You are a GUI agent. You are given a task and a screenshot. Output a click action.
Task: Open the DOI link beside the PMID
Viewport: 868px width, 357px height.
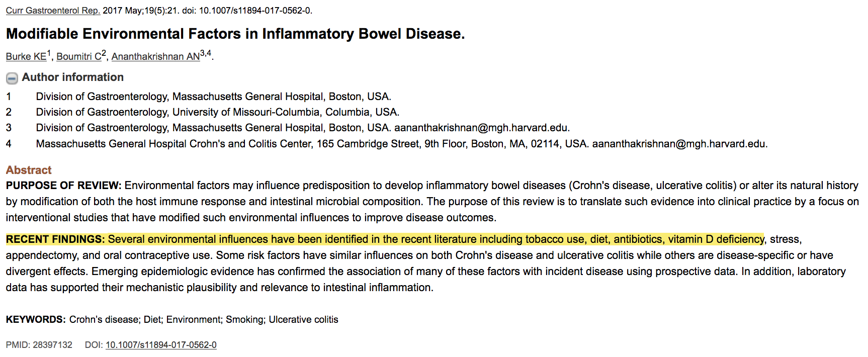click(x=161, y=345)
